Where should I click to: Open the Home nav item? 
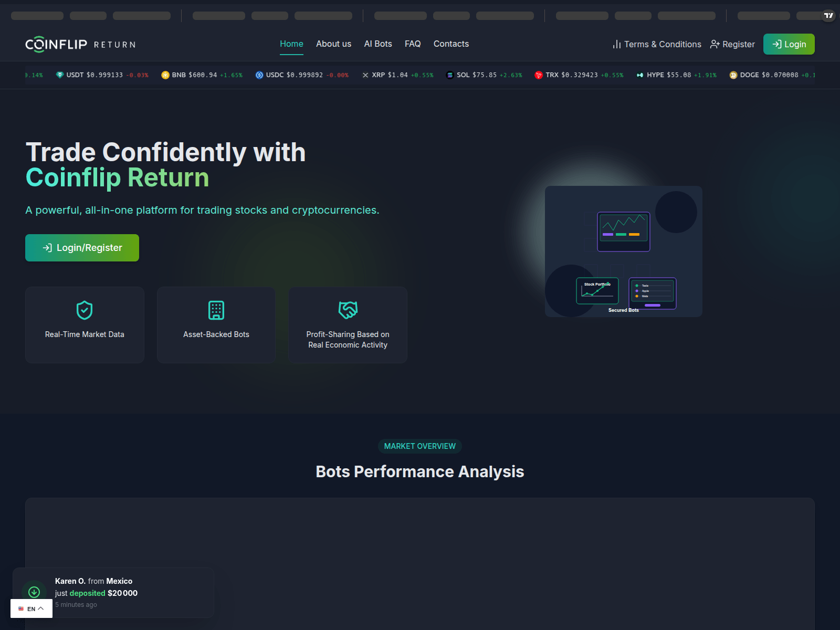click(x=291, y=44)
